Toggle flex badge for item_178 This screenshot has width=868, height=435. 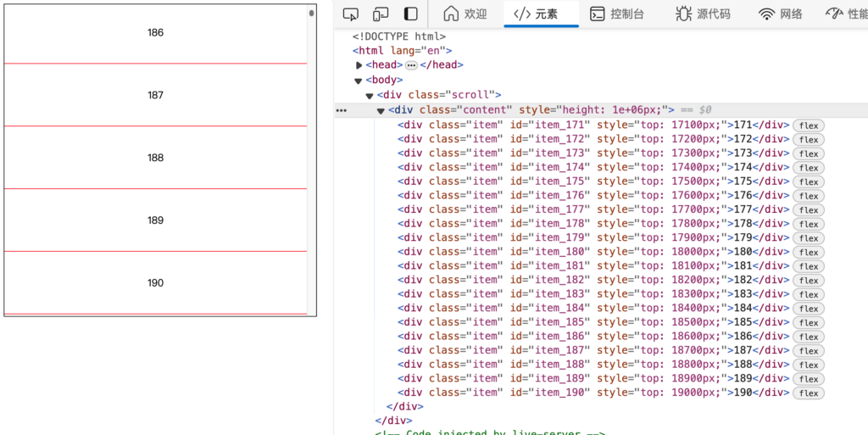pyautogui.click(x=808, y=224)
